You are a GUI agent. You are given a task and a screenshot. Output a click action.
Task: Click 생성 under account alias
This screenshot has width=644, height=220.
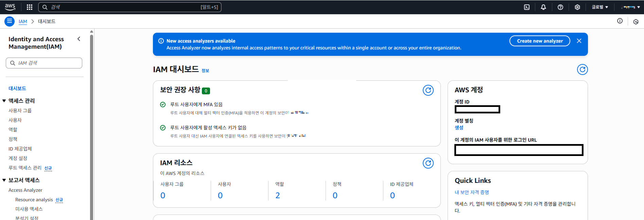[x=459, y=128]
